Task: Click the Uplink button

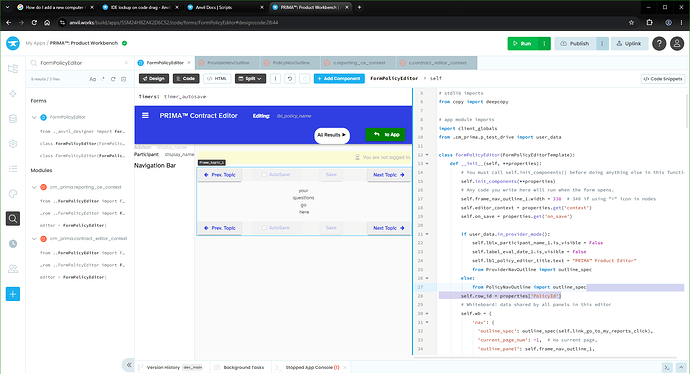Action: point(629,44)
